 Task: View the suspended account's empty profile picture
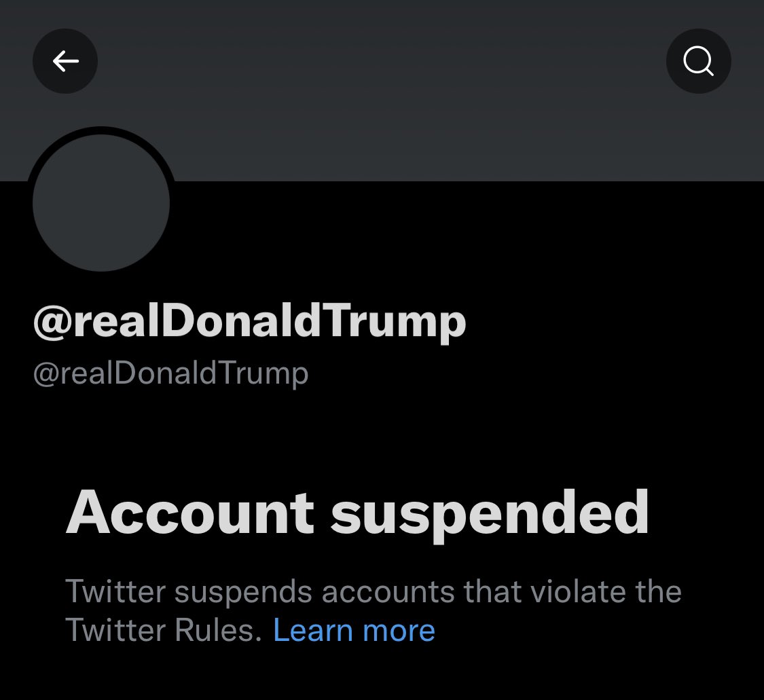(101, 202)
